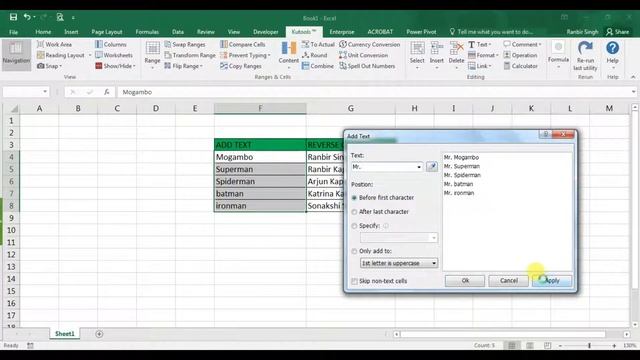
Task: Expand the Link menu in Editing group
Action: 480,66
